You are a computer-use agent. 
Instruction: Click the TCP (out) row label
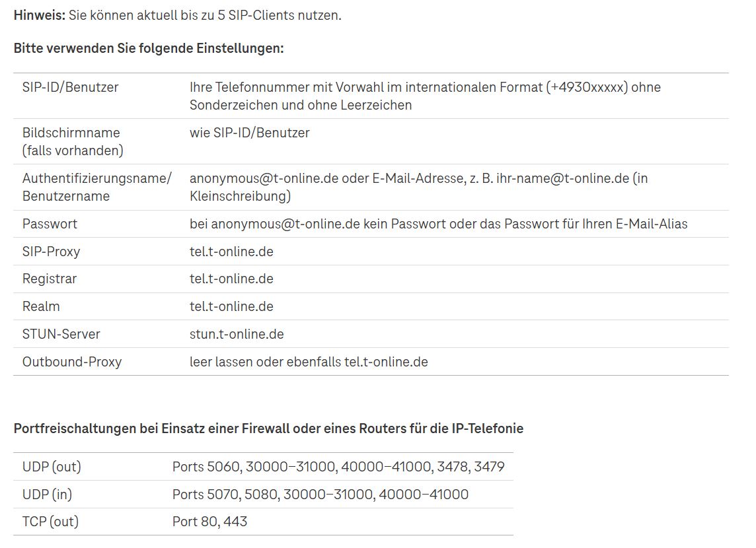50,522
